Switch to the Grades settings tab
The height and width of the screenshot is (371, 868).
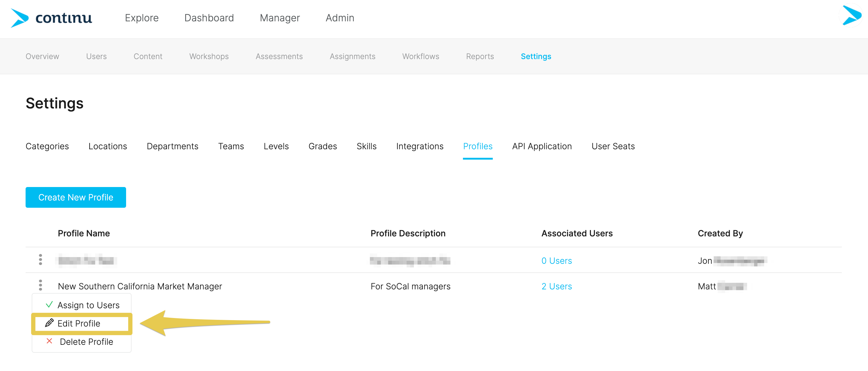[x=323, y=146]
